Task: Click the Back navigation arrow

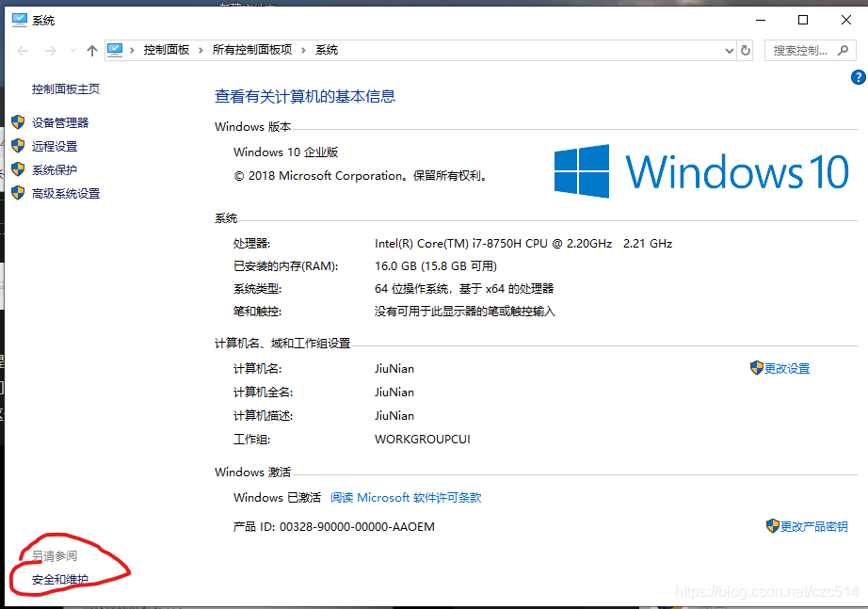Action: tap(23, 51)
